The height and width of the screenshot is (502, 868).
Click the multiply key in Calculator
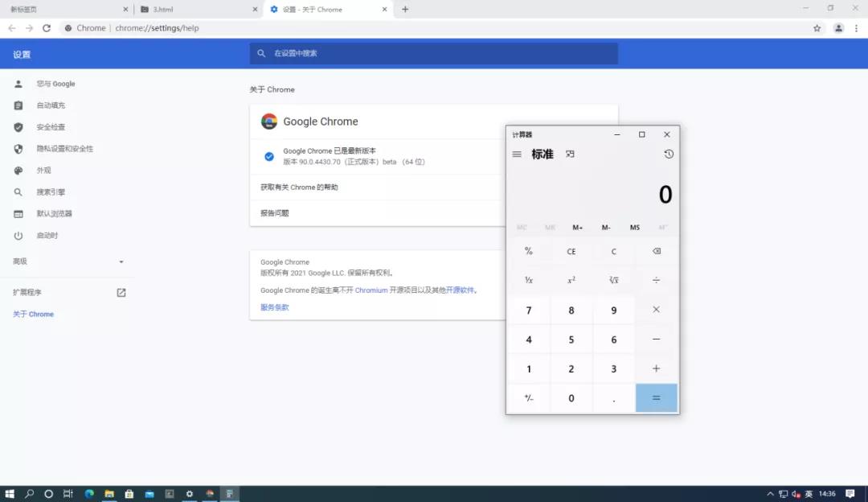click(x=656, y=310)
